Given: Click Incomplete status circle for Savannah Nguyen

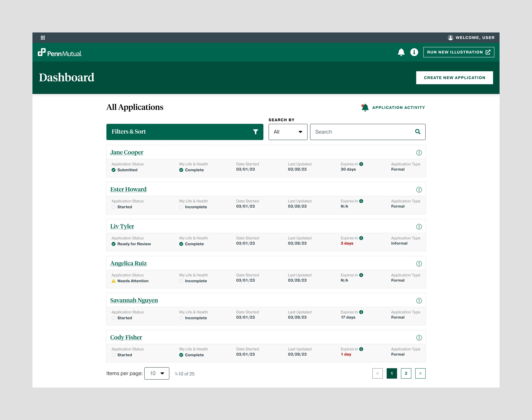Looking at the screenshot, I should coord(181,318).
